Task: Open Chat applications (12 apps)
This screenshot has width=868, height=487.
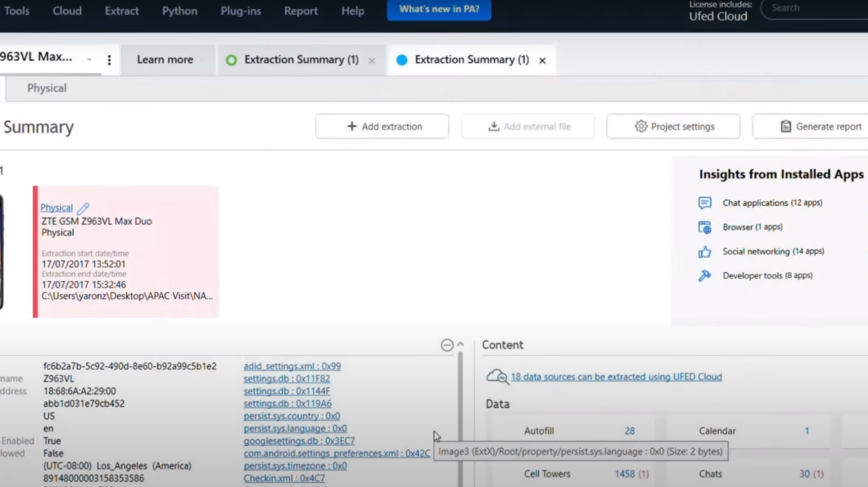Action: [772, 203]
